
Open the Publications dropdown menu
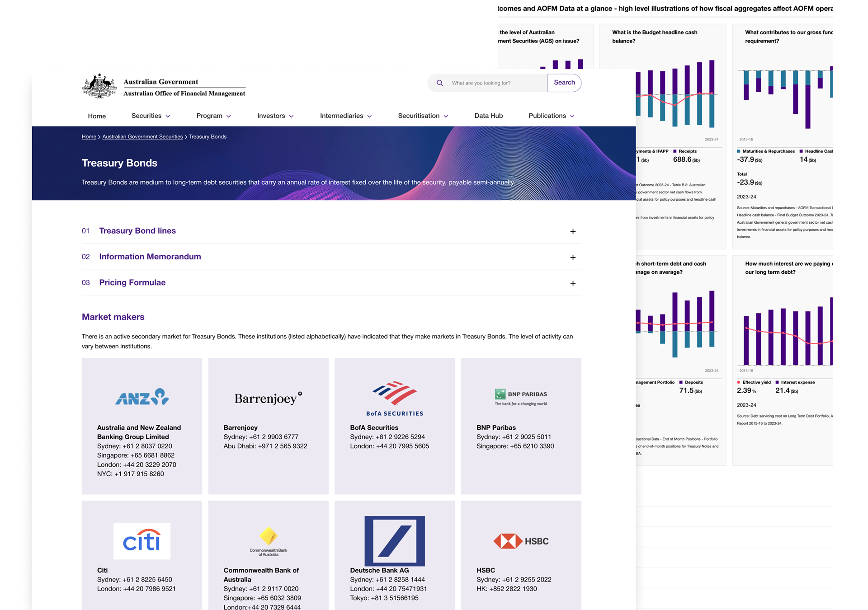click(552, 116)
